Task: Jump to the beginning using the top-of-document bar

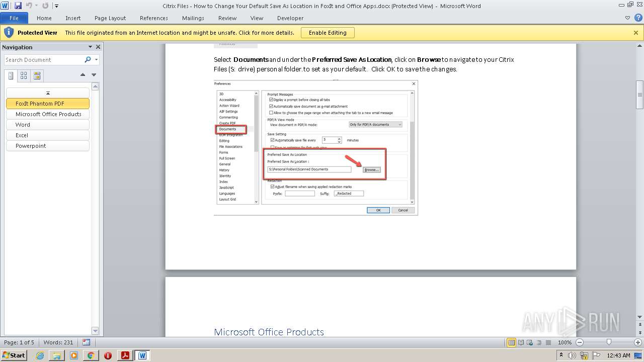Action: [x=48, y=93]
